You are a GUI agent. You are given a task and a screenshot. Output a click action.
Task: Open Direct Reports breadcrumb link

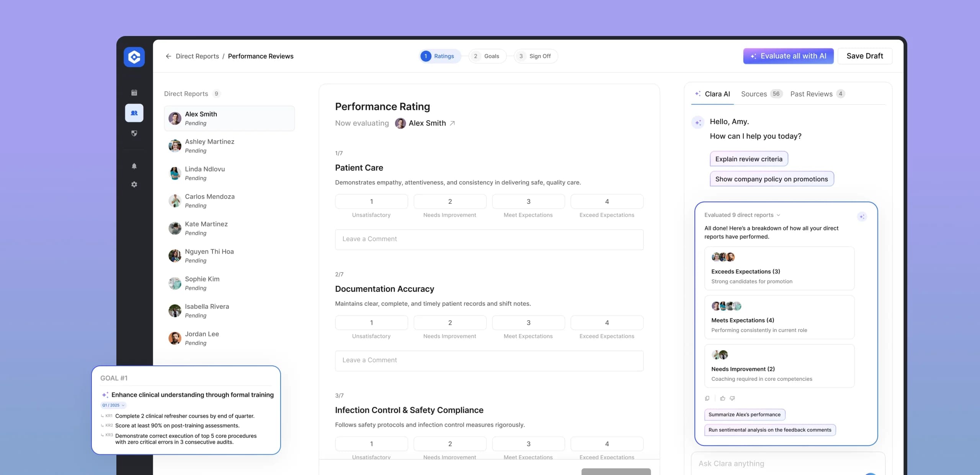click(x=197, y=56)
